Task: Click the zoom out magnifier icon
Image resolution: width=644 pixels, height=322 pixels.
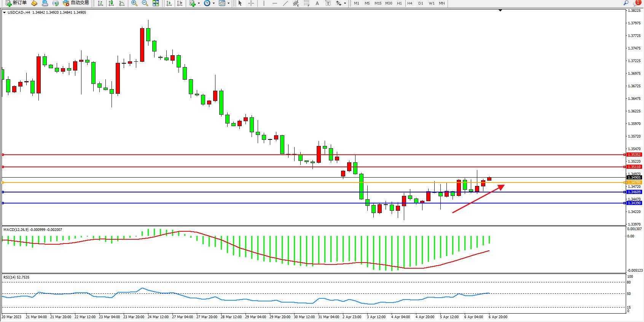Action: pos(145,3)
